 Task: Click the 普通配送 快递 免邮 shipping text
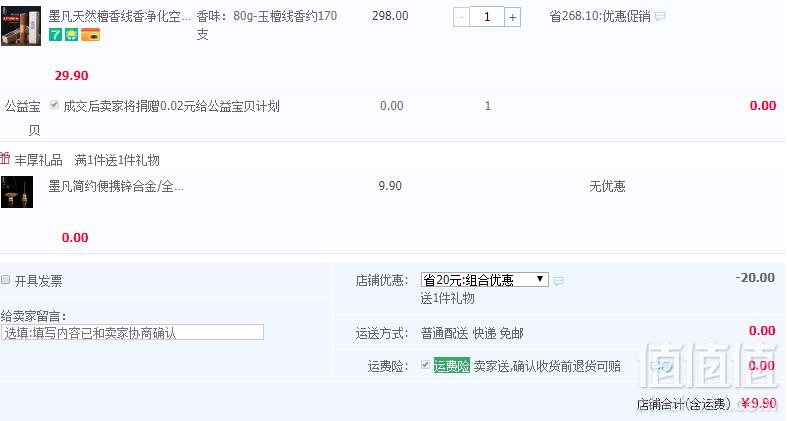point(472,333)
